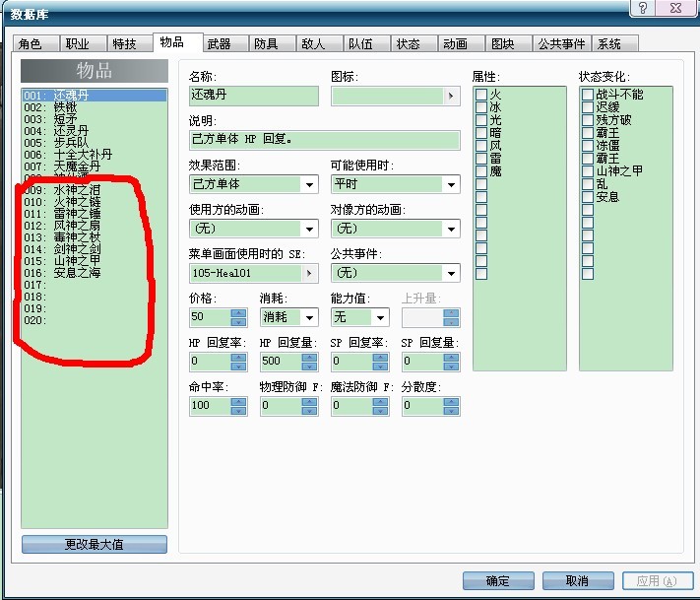Viewport: 700px width, 600px height.
Task: Open the 消耗 dropdown
Action: 309,317
